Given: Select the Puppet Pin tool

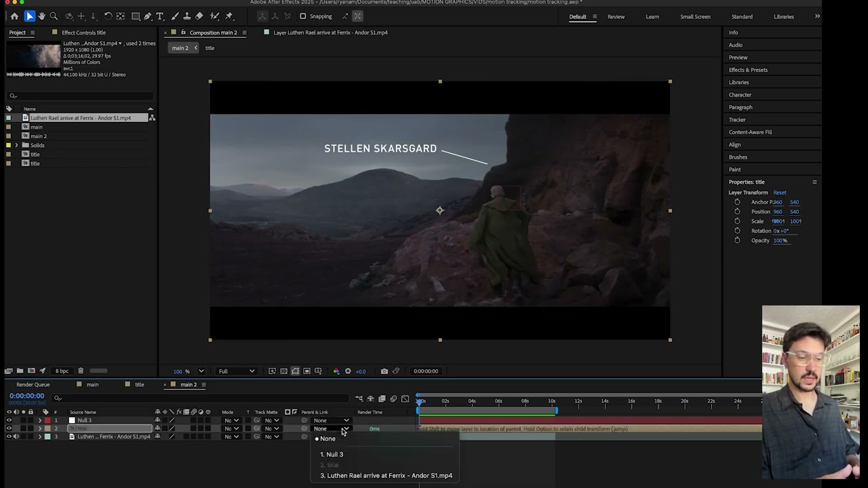Looking at the screenshot, I should tap(229, 16).
